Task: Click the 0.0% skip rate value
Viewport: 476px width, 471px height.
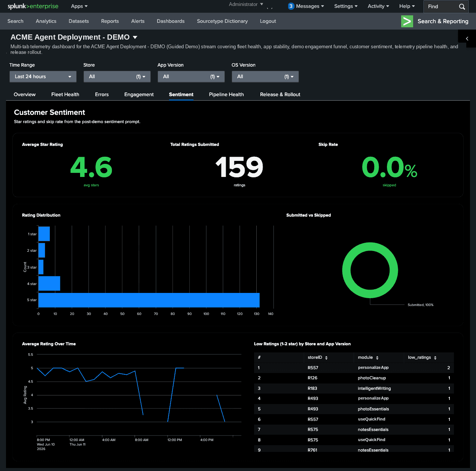Action: tap(389, 167)
